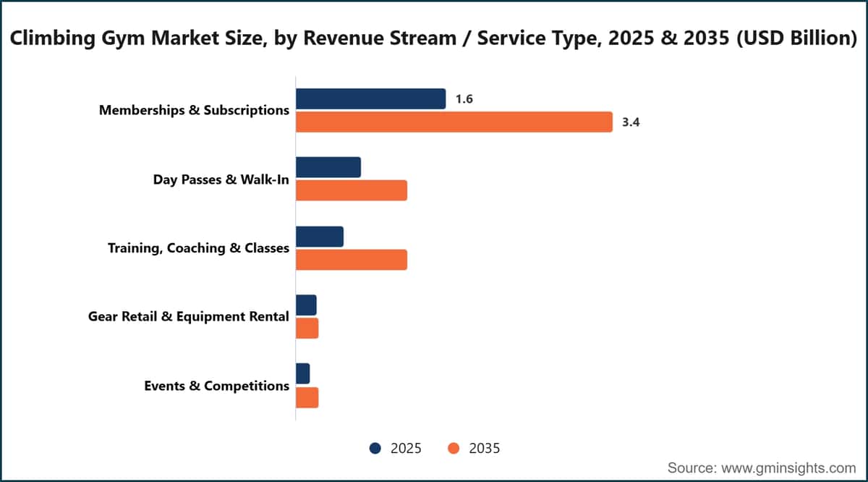Pick the 2035 Gear Retail & Equipment Rental bar
The height and width of the screenshot is (482, 868).
[x=307, y=328]
